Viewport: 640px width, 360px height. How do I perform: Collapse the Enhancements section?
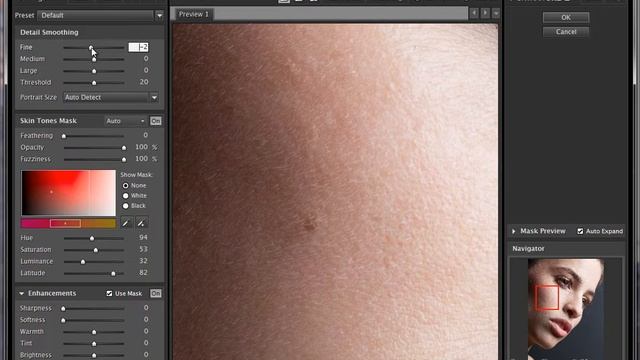coord(22,293)
